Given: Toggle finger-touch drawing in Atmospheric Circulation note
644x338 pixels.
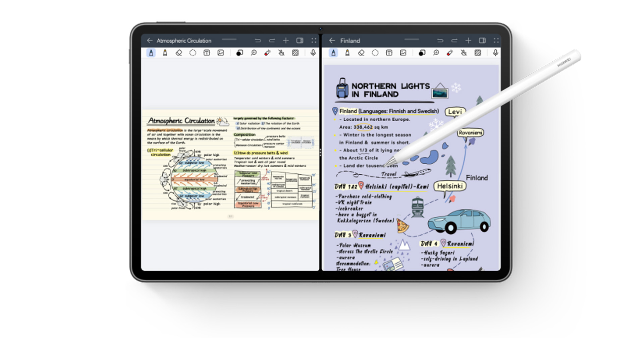Looking at the screenshot, I should (x=281, y=53).
